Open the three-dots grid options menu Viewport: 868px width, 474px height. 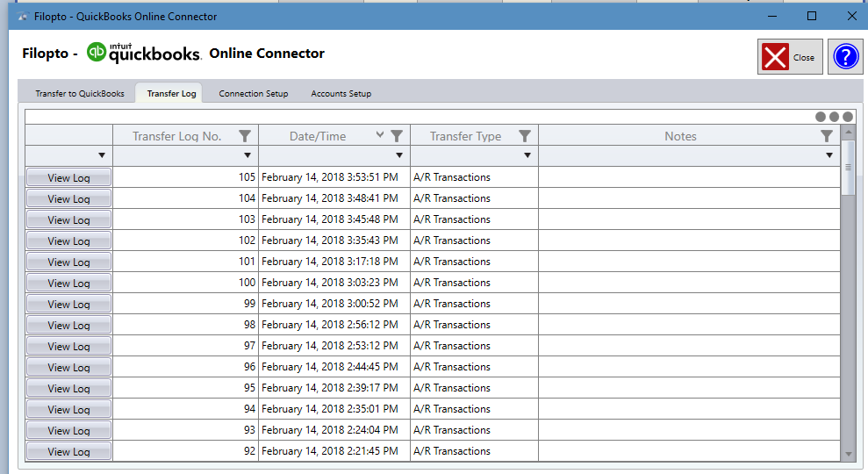click(x=834, y=117)
